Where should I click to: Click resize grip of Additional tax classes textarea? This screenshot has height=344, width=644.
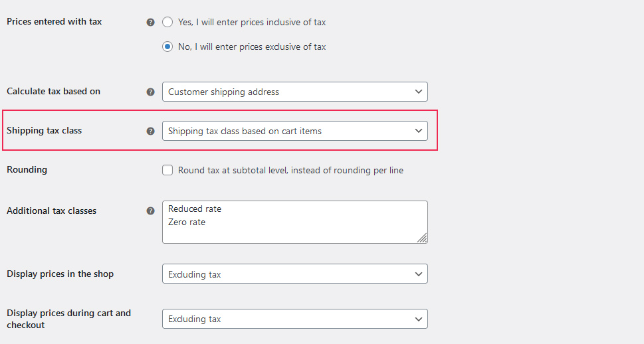422,238
